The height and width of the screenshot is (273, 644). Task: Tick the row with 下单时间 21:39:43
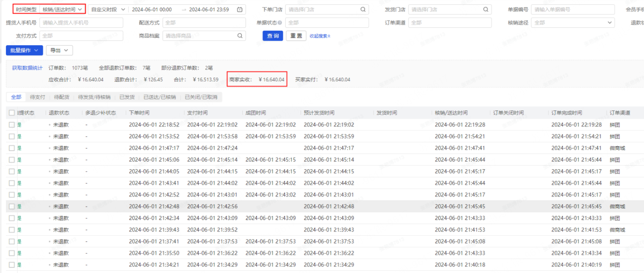click(12, 230)
